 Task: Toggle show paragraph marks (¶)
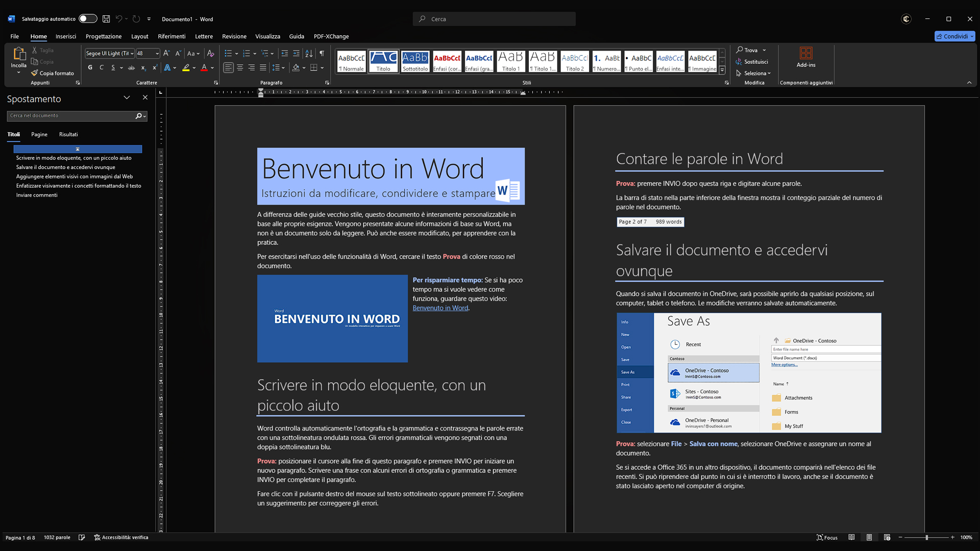pos(322,53)
